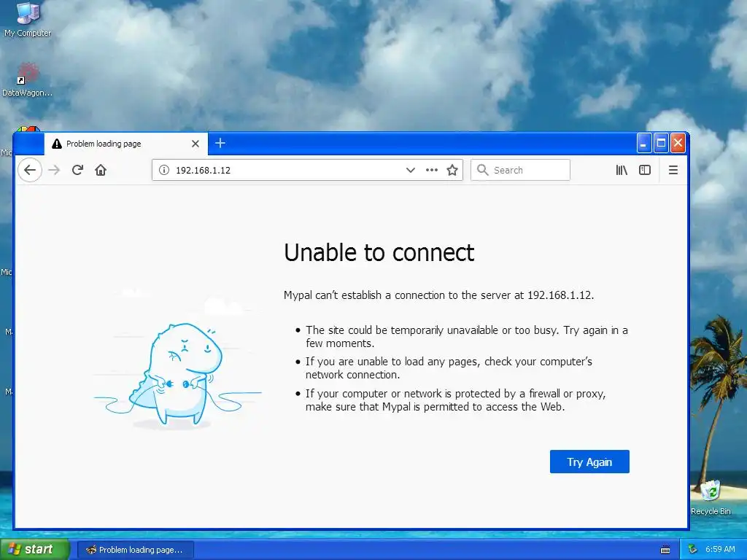Open the home page via house icon
Viewport: 747px width, 560px height.
tap(101, 170)
